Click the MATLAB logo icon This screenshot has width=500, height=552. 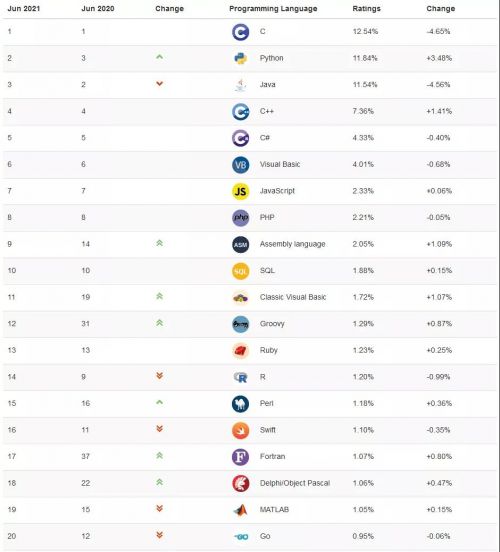pos(240,510)
